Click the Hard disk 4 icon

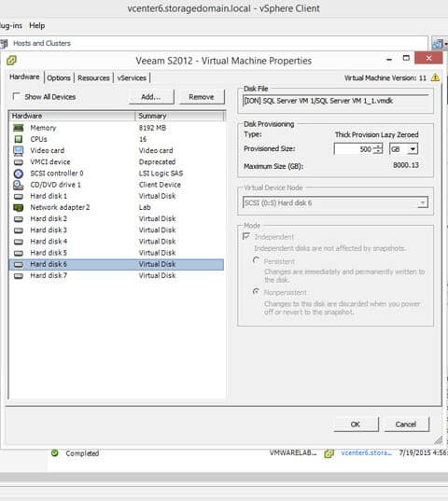click(19, 242)
